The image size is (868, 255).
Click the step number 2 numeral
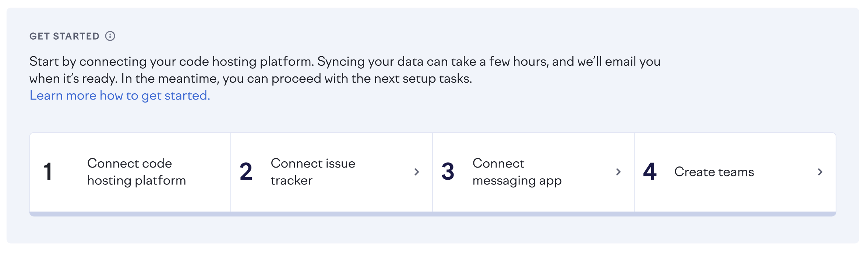tap(246, 172)
